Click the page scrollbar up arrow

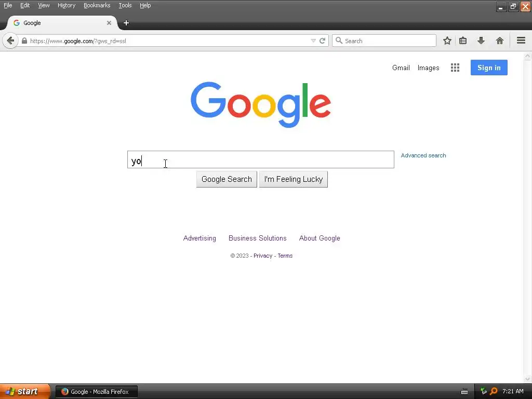click(528, 56)
